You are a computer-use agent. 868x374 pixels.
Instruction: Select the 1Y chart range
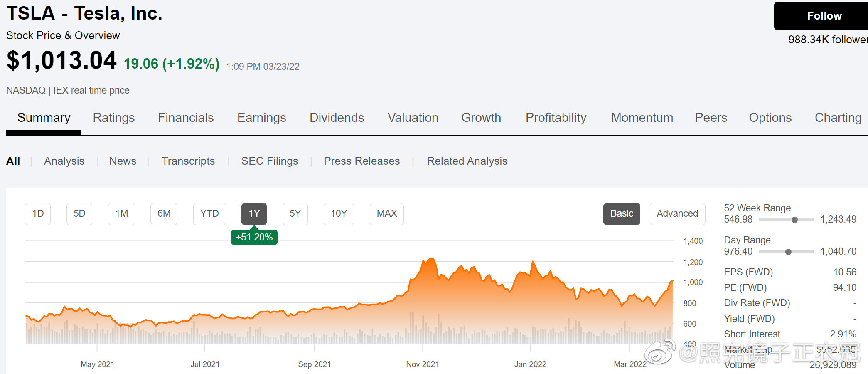tap(254, 214)
